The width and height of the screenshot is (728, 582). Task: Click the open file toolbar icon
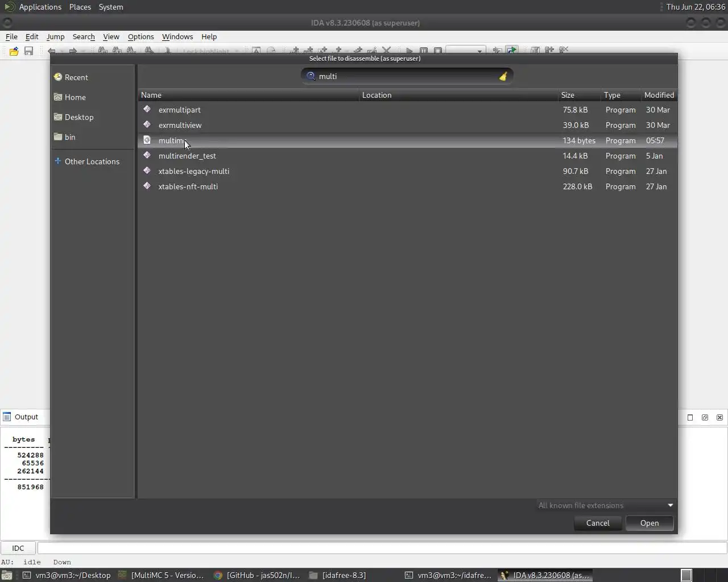tap(14, 51)
